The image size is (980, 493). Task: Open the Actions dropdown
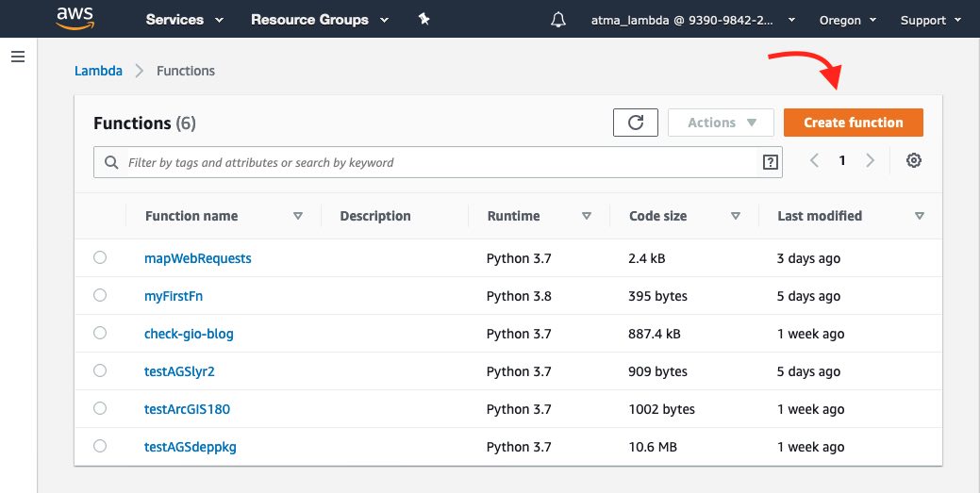point(722,123)
